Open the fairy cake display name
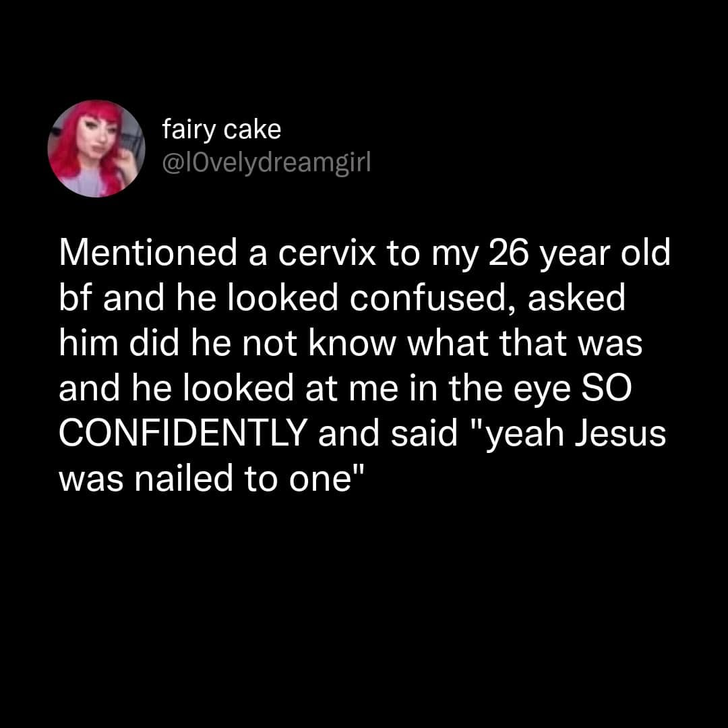728x728 pixels. click(222, 129)
